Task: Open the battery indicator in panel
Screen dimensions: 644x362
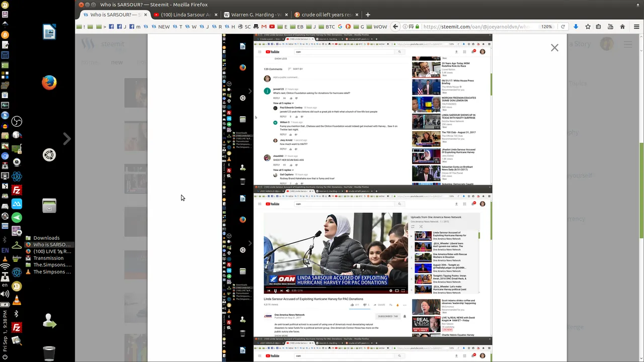Action: (5, 305)
